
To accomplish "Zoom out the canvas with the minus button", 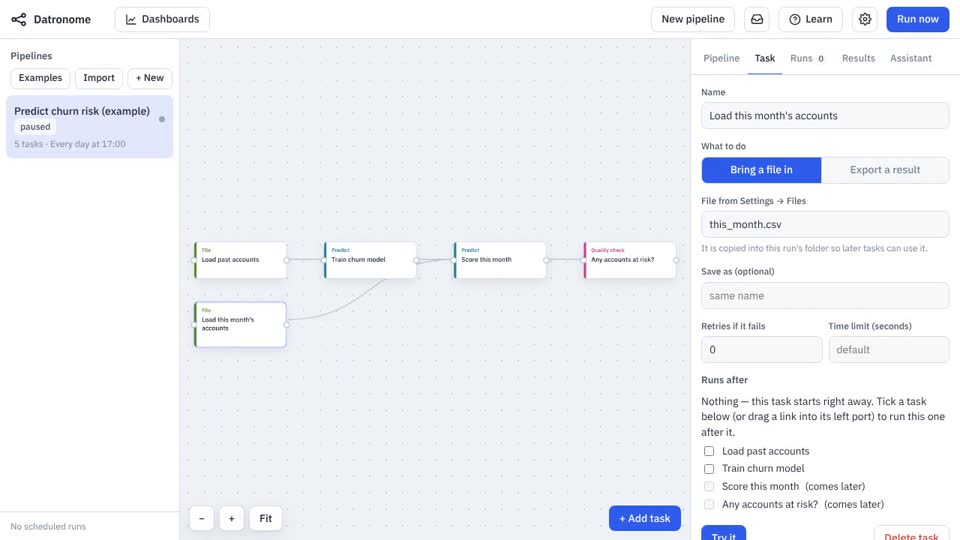I will 201,519.
